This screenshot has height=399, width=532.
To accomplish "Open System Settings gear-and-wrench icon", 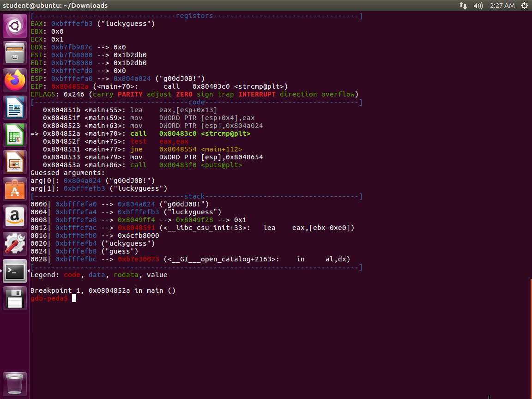I will coord(15,244).
